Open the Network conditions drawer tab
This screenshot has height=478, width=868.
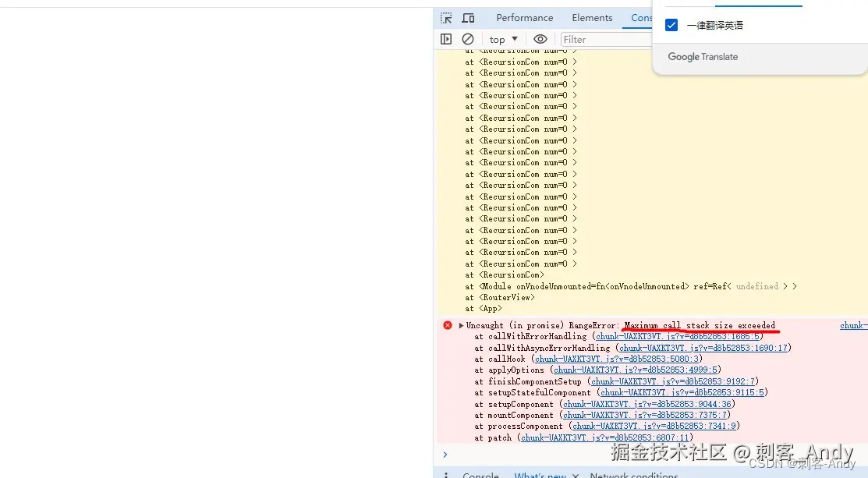click(x=634, y=475)
